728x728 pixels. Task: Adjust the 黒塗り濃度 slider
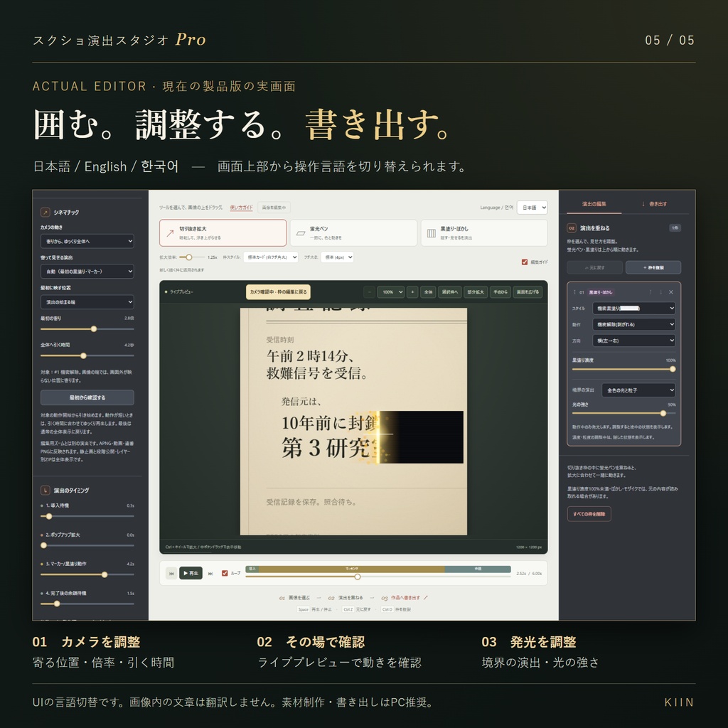tap(624, 369)
